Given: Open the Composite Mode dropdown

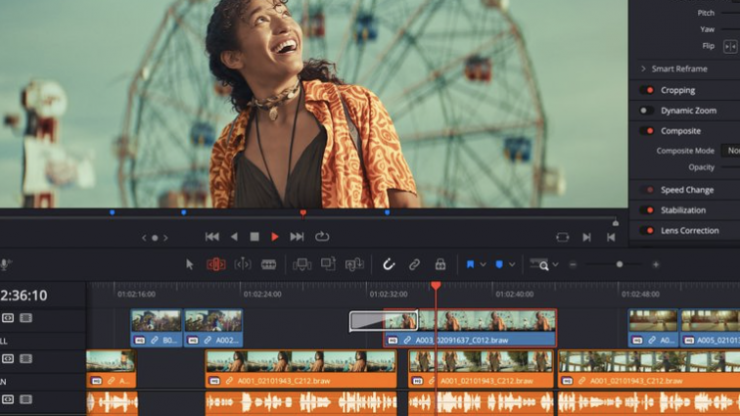Looking at the screenshot, I should click(x=732, y=150).
